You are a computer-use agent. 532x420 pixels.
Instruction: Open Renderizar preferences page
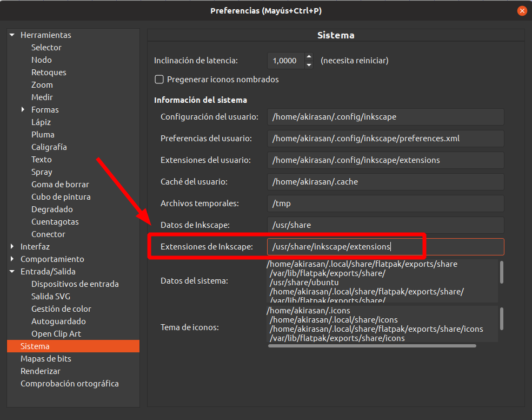point(41,371)
